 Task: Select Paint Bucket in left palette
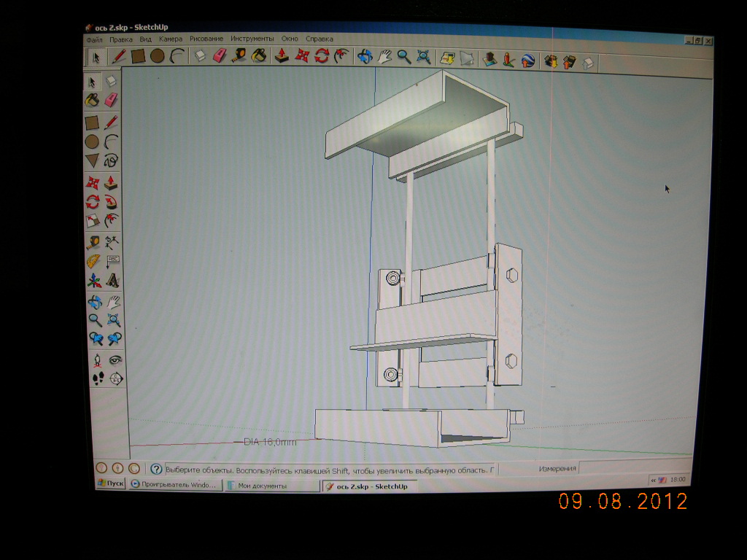(91, 100)
